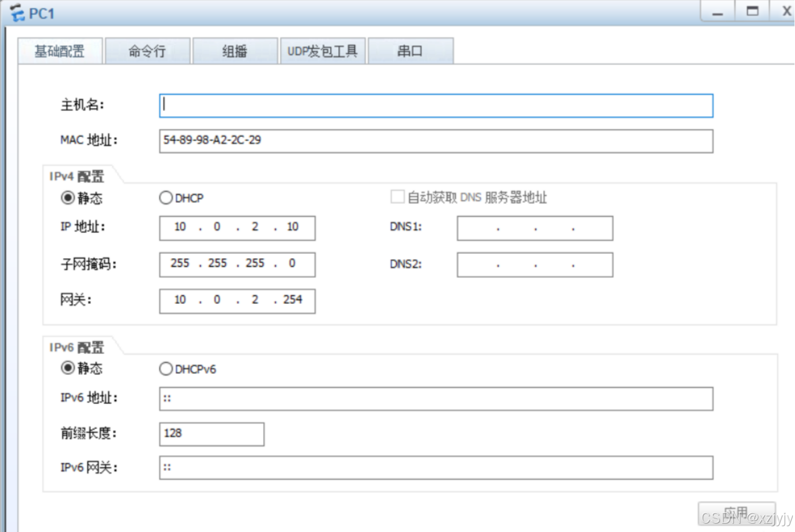Click the last octet 10 of IP 地址

[x=293, y=226]
